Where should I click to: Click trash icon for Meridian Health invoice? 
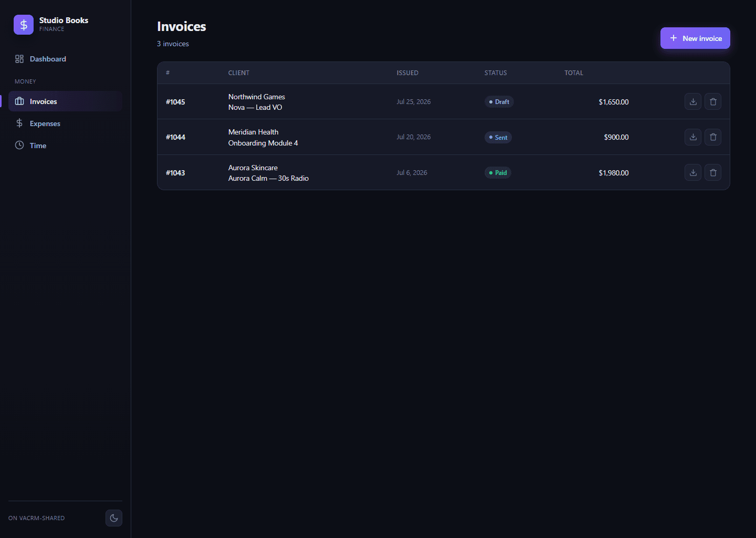coord(713,137)
